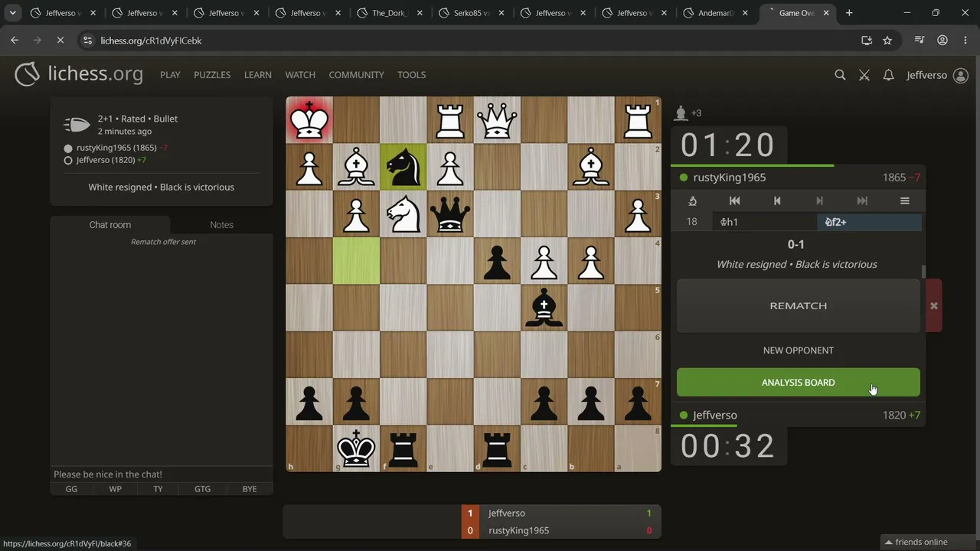
Task: Bookmark this page with the star
Action: coord(887,41)
